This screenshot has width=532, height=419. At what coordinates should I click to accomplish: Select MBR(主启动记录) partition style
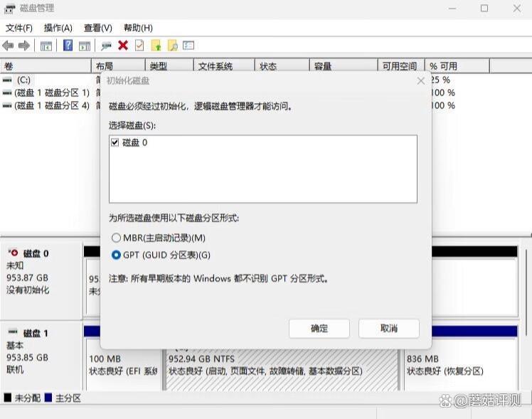point(117,238)
